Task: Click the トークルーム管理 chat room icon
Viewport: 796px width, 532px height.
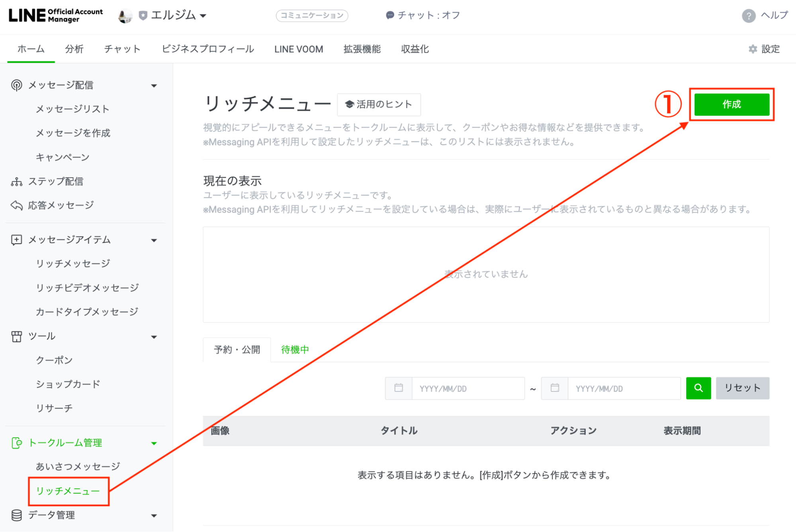Action: (17, 443)
